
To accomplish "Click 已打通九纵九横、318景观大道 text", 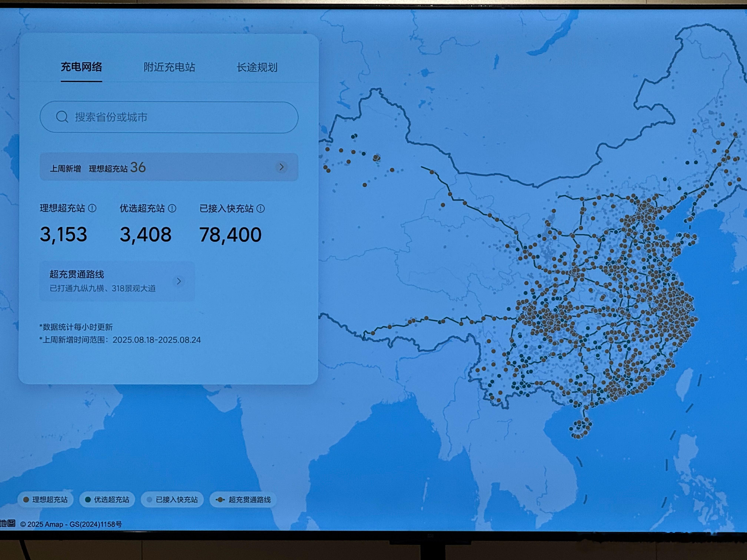I will [x=103, y=288].
